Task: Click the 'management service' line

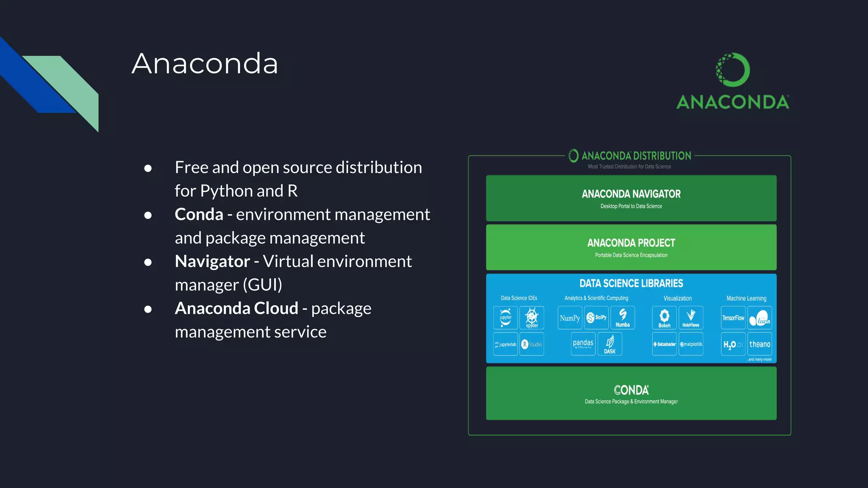Action: 250,332
